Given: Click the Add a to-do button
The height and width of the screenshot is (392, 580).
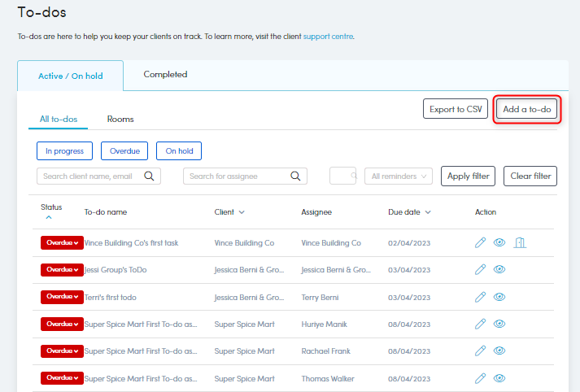Looking at the screenshot, I should [x=527, y=110].
